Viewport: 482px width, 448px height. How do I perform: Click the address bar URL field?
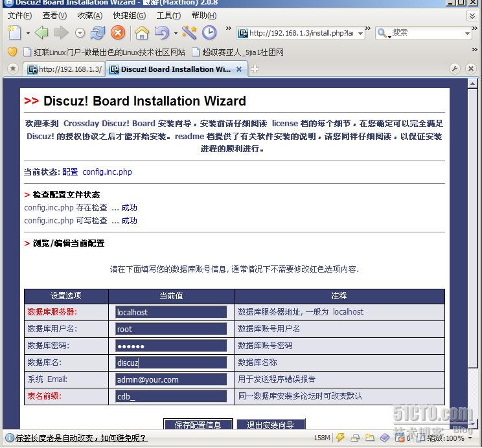click(301, 33)
